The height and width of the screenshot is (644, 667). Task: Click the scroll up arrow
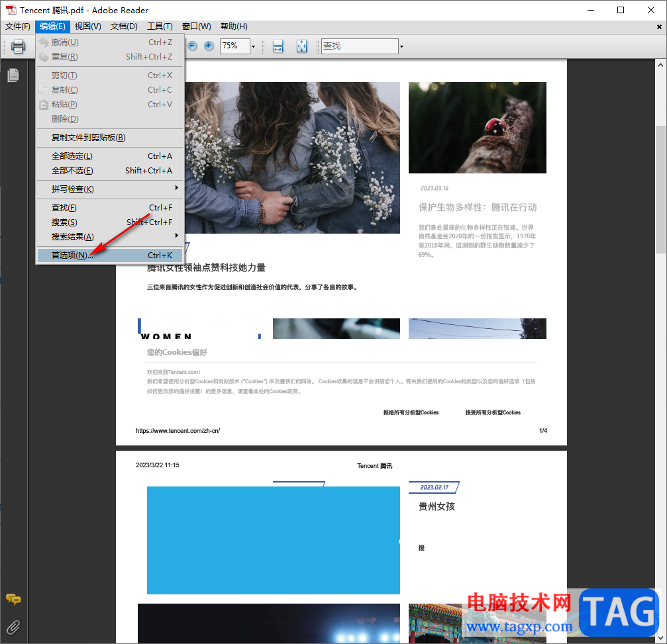click(660, 65)
